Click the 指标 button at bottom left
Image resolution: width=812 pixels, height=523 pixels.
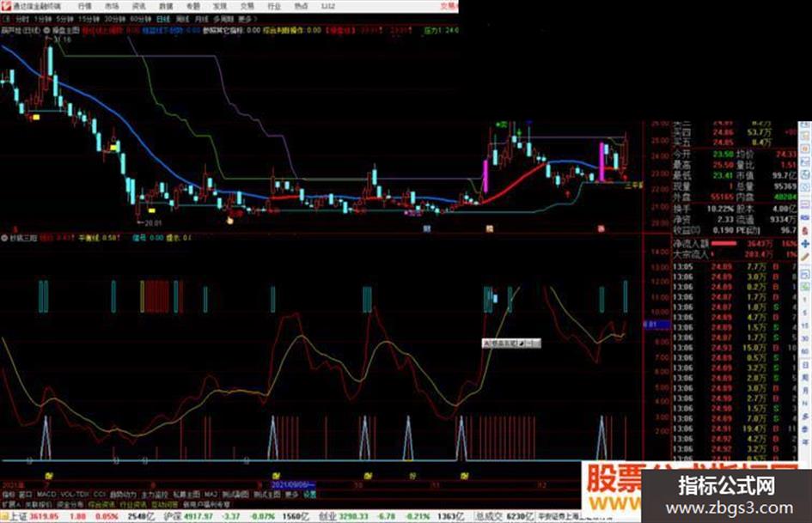[x=9, y=495]
